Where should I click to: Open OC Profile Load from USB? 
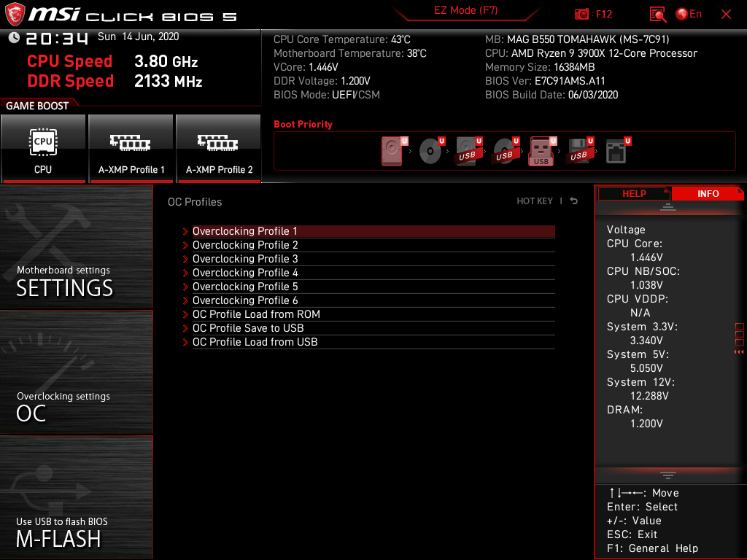click(373, 342)
